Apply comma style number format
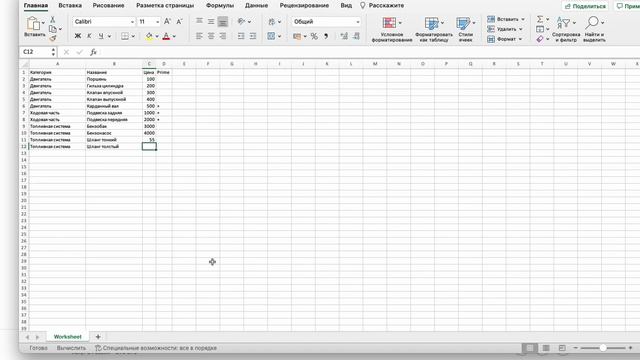 point(326,36)
